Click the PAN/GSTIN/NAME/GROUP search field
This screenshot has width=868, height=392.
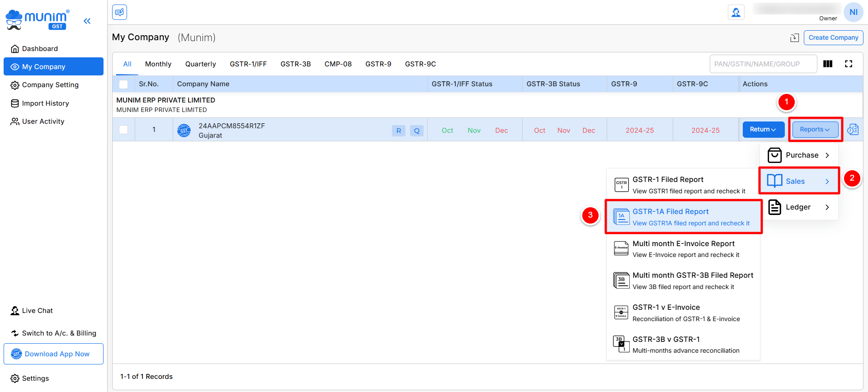[763, 64]
